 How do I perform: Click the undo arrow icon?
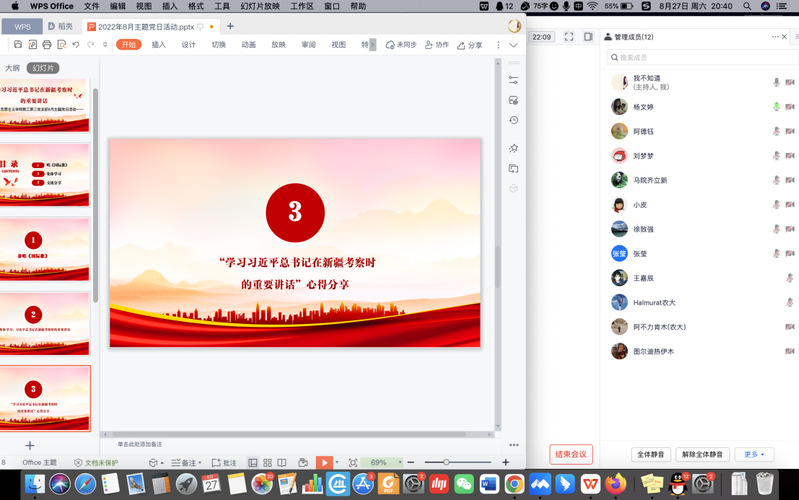click(76, 45)
